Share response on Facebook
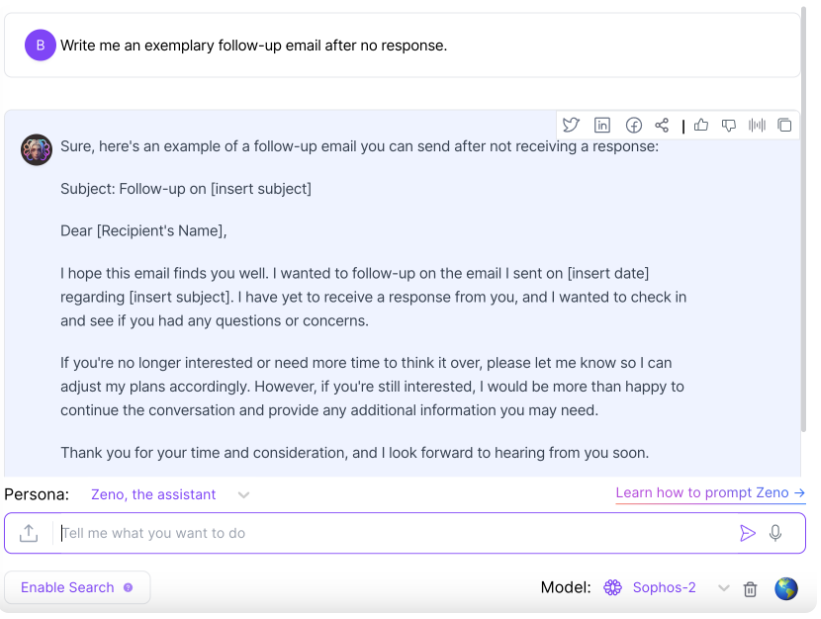The width and height of the screenshot is (821, 619). (x=634, y=125)
